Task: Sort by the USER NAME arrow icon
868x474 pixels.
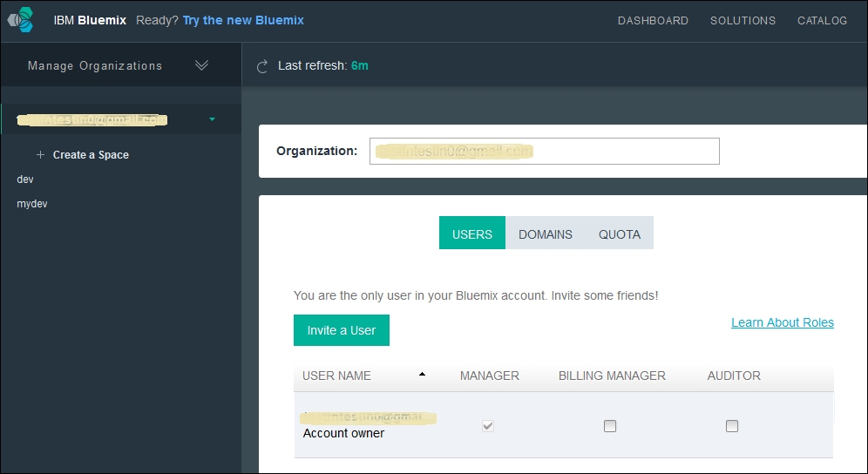Action: pos(422,375)
